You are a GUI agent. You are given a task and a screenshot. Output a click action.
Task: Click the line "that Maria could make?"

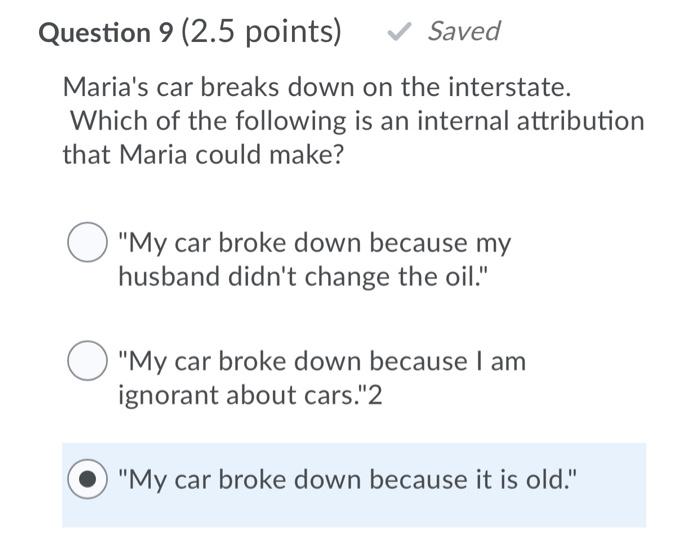coord(203,155)
